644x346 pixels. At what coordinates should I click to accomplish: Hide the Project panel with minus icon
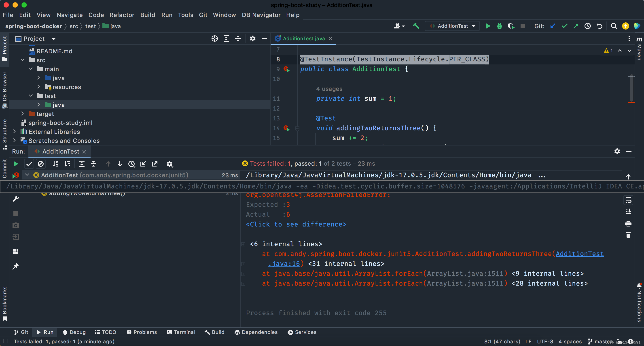[264, 38]
